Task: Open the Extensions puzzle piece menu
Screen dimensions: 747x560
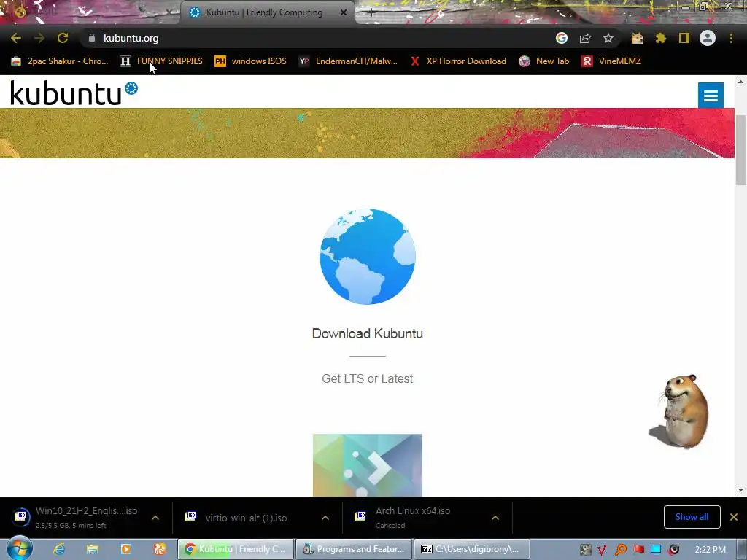Action: [x=661, y=38]
